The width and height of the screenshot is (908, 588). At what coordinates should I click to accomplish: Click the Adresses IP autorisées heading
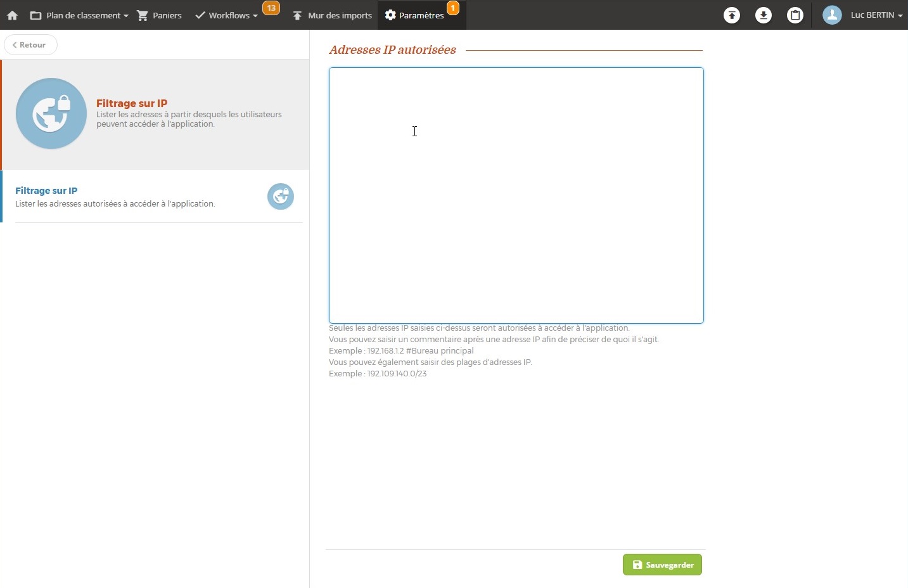click(x=392, y=50)
